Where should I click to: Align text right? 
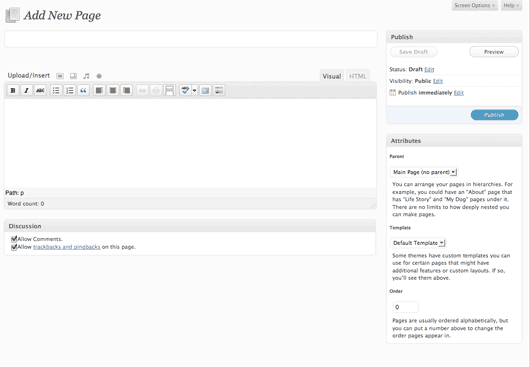(126, 90)
